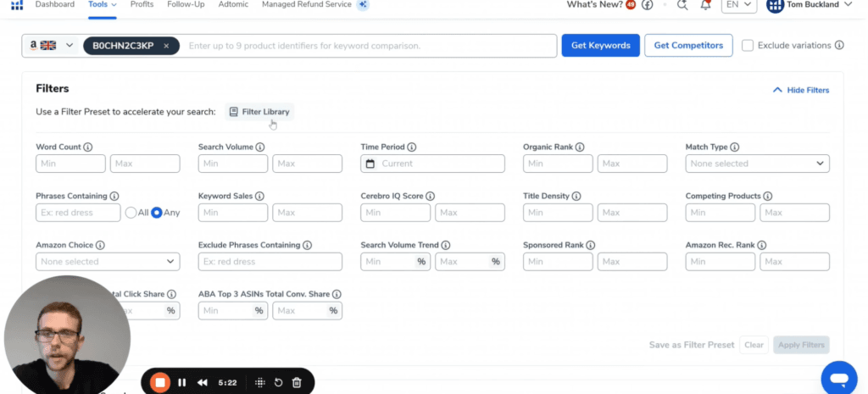The image size is (868, 394).
Task: Click the info icon next to Cerebro IQ Score
Action: point(430,197)
